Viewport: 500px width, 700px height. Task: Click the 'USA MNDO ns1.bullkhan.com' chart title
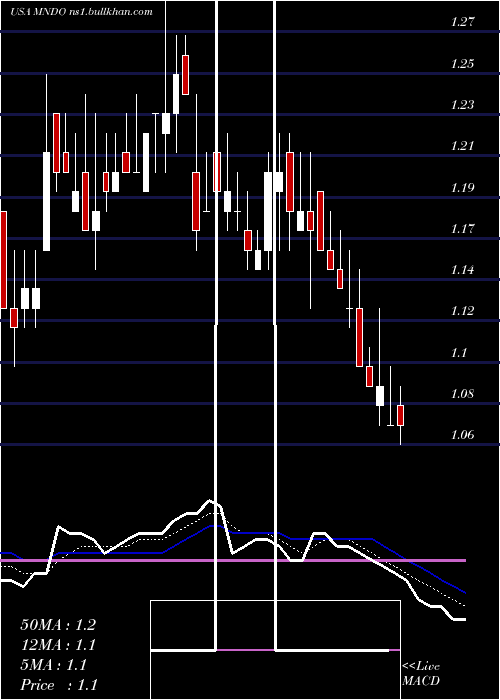click(81, 12)
